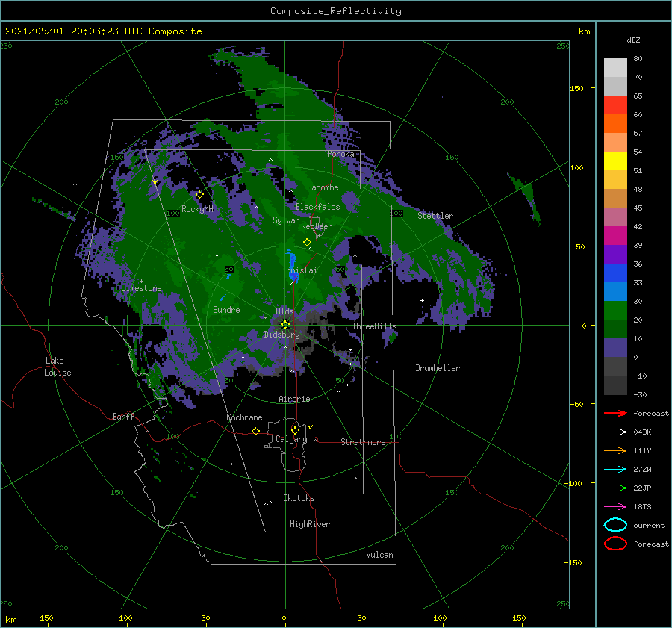
Task: Click the Sundre town label
Action: tap(226, 310)
